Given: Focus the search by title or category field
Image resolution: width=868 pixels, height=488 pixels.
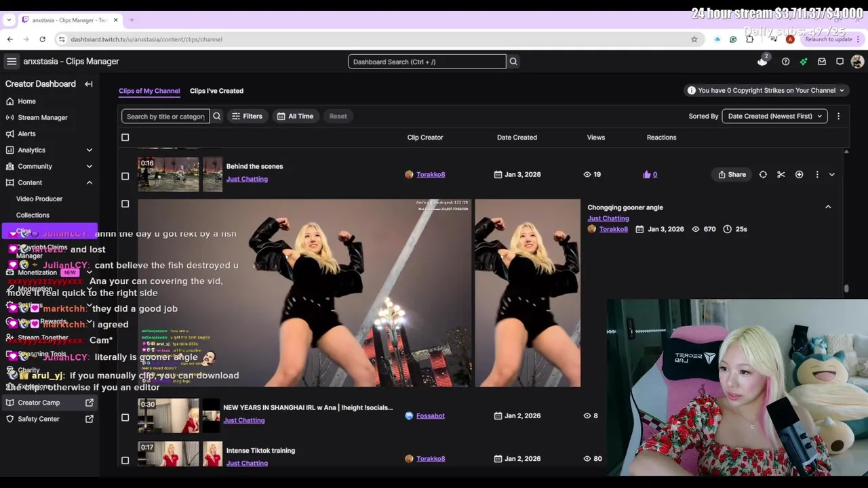Looking at the screenshot, I should (165, 117).
